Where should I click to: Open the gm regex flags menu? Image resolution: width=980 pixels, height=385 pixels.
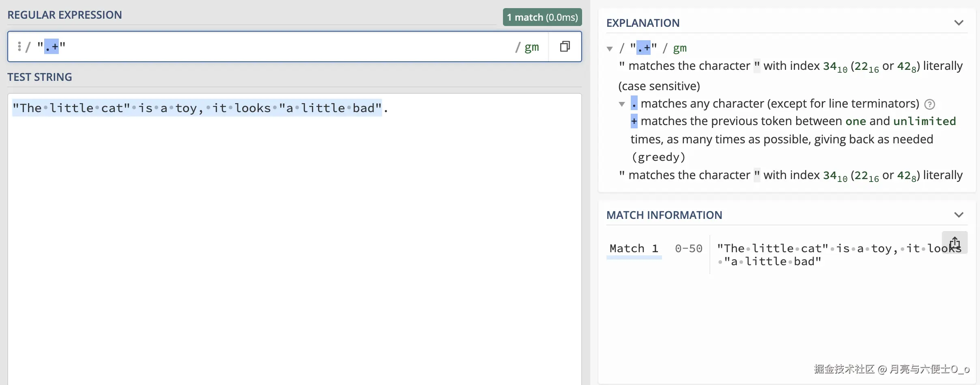(531, 47)
